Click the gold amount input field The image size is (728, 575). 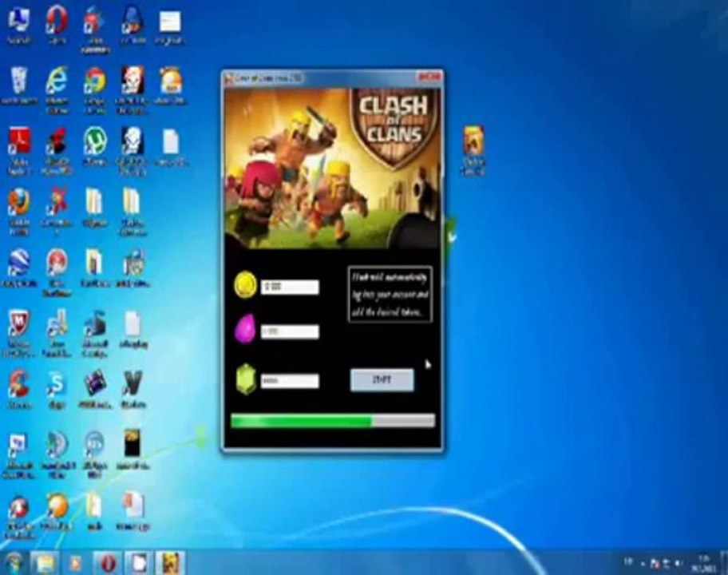pyautogui.click(x=290, y=287)
